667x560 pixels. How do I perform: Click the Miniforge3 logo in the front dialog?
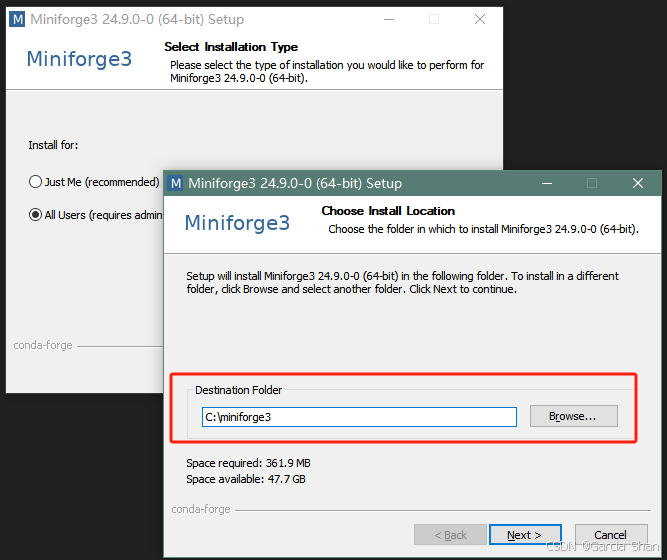point(237,223)
